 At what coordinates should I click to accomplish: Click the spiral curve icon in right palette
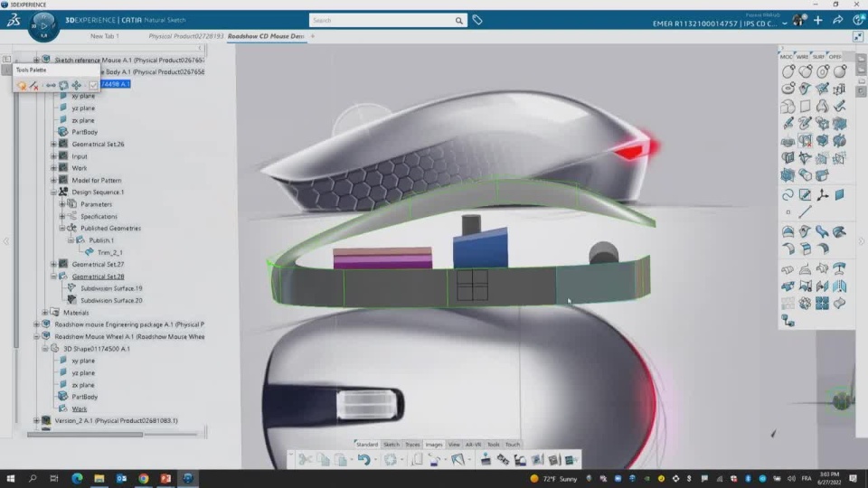point(788,195)
